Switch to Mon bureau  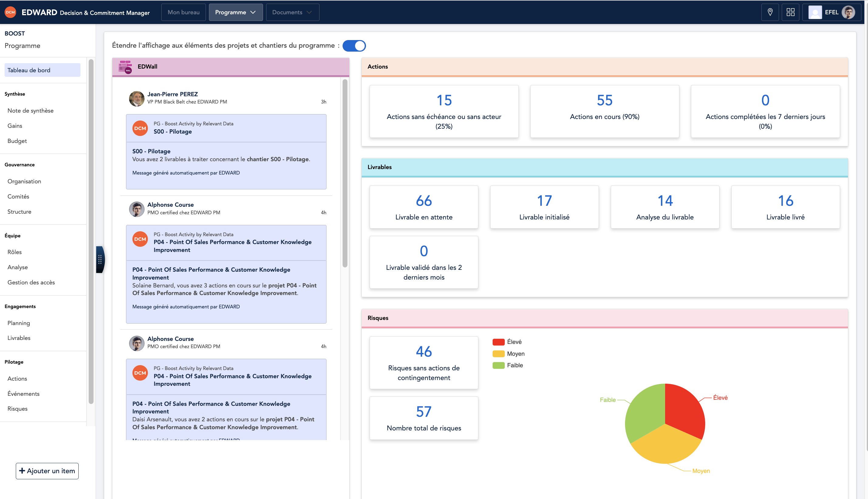(183, 12)
